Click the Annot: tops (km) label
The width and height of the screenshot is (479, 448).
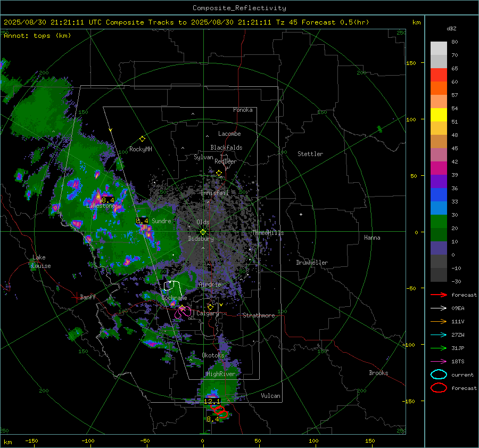tap(37, 36)
